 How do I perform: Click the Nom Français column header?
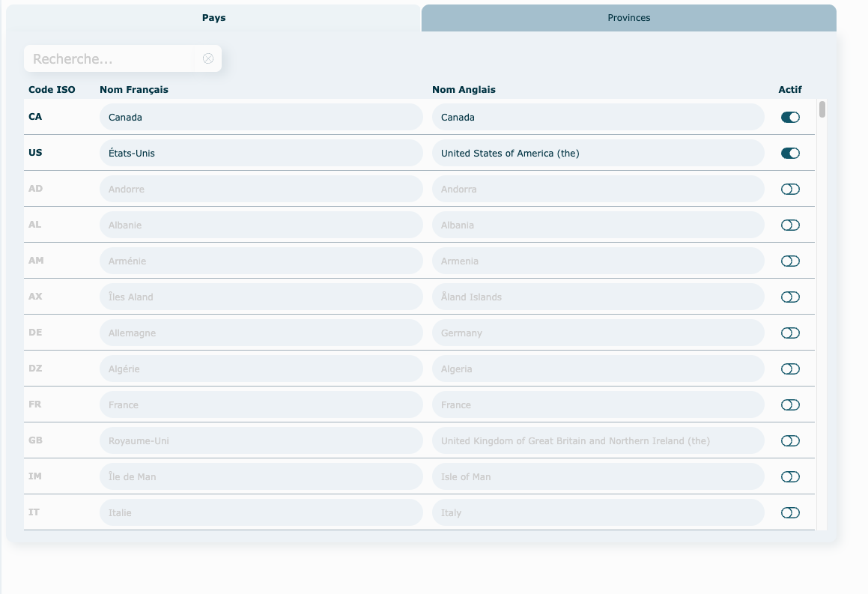pos(134,90)
